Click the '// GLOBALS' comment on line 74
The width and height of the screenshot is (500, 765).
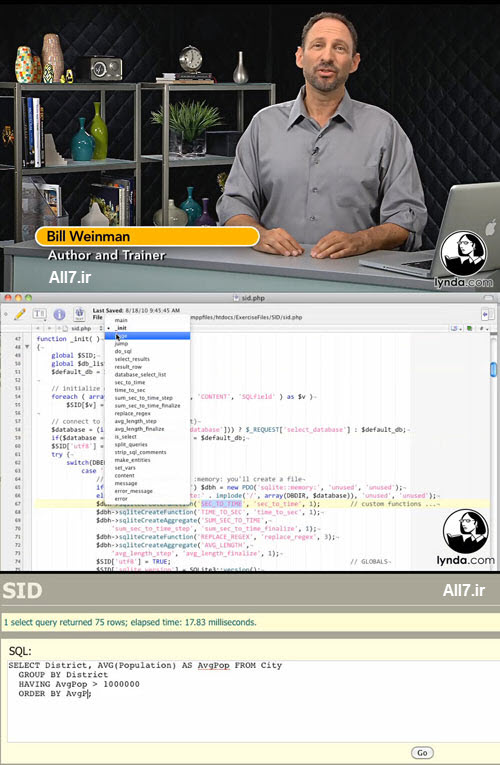click(x=370, y=562)
